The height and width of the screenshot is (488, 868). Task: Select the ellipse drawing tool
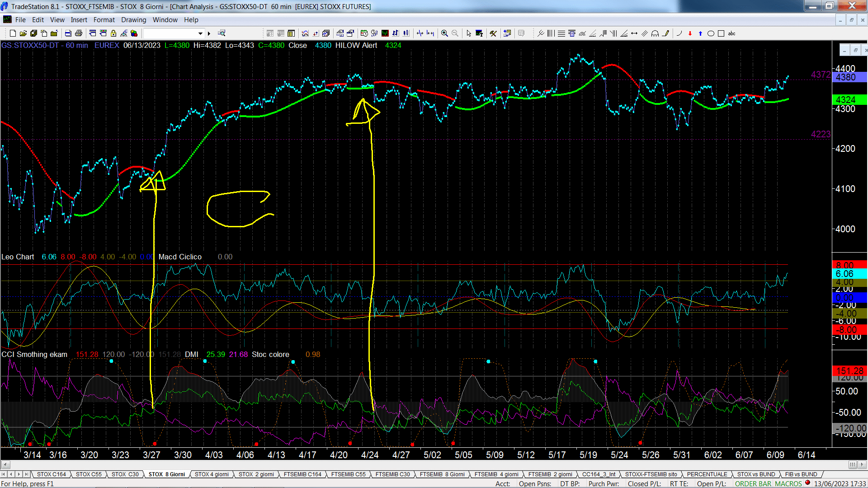tap(711, 33)
